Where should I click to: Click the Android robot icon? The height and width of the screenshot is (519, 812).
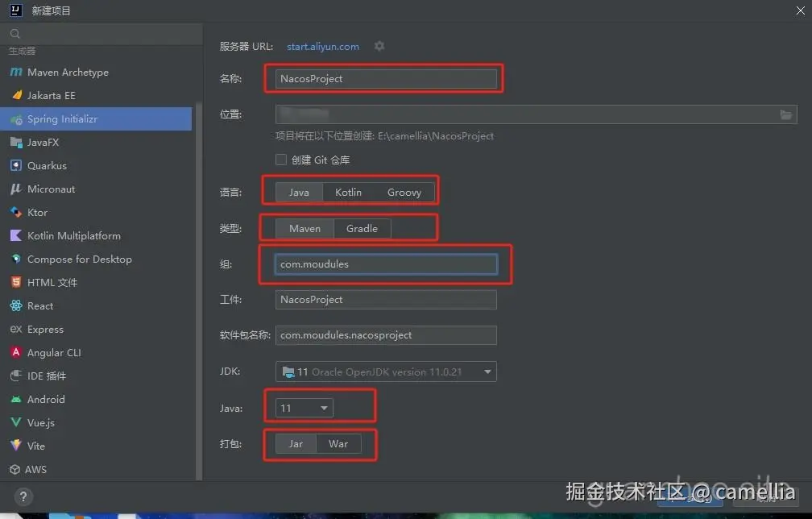click(16, 400)
